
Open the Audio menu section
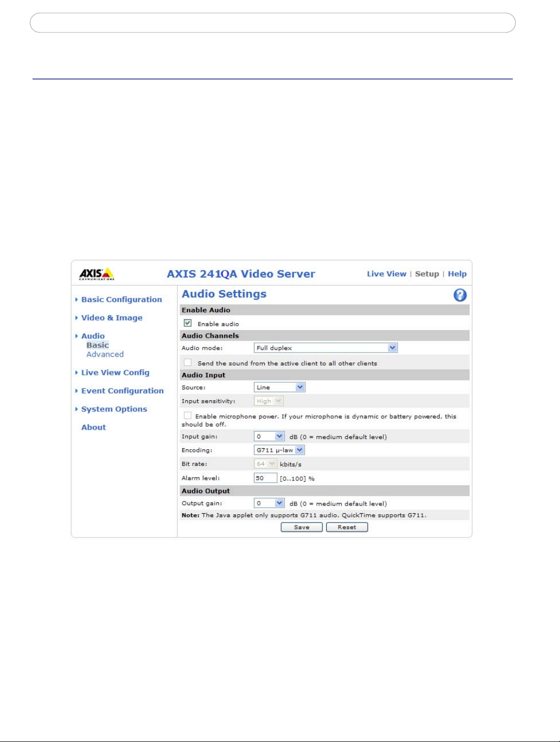[93, 336]
